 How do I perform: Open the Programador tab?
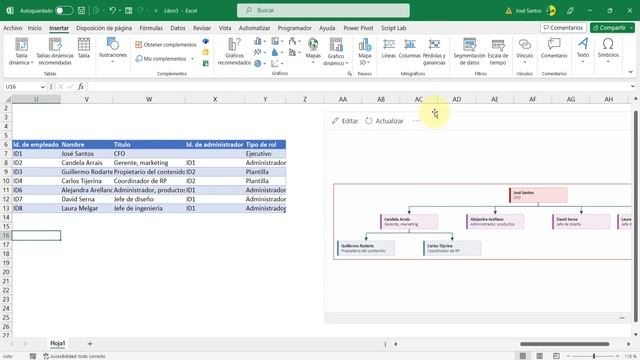pos(294,28)
